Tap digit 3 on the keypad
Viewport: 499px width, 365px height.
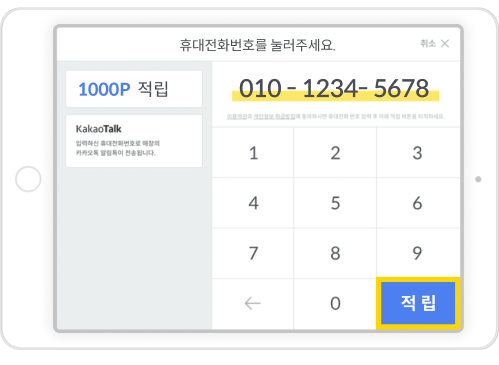[x=418, y=153]
